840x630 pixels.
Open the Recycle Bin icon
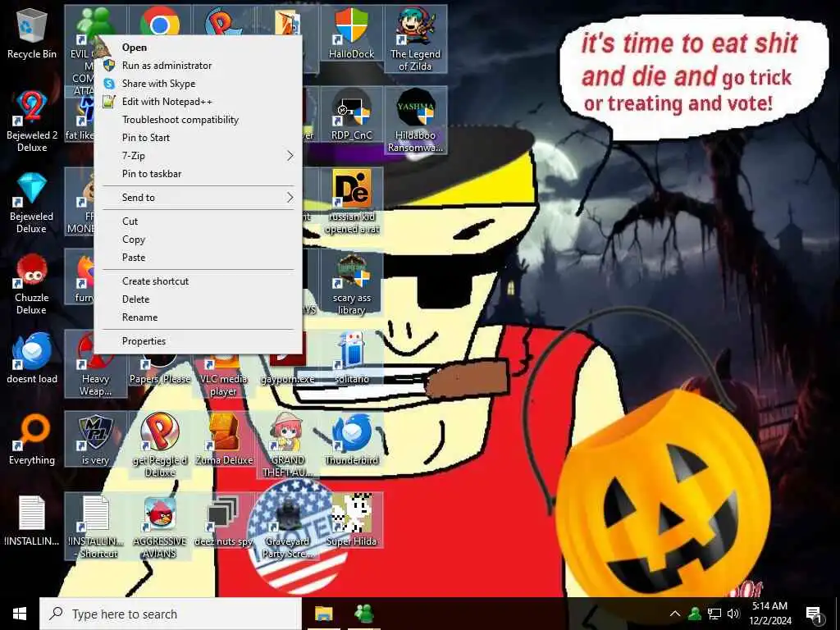click(32, 34)
